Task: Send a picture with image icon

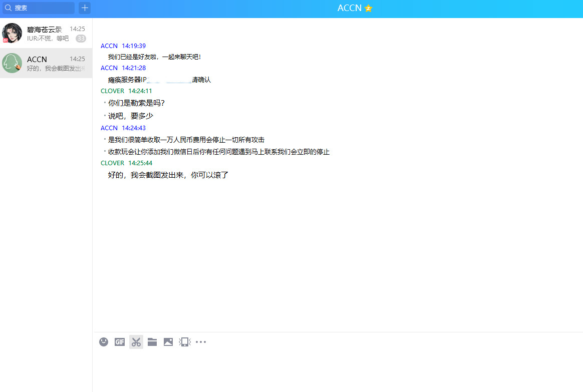Action: pos(168,342)
